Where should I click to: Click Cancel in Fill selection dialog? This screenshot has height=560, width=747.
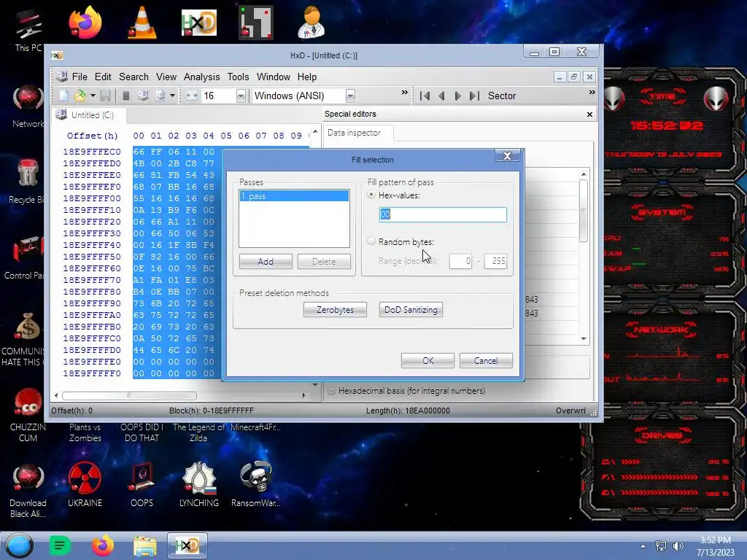tap(486, 360)
